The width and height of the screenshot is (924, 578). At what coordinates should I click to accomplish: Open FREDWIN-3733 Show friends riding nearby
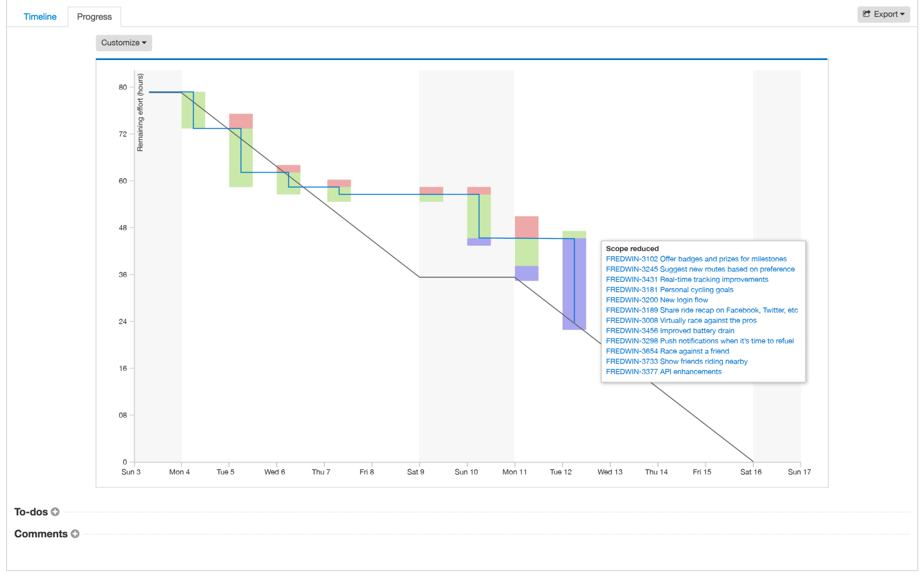pos(676,361)
